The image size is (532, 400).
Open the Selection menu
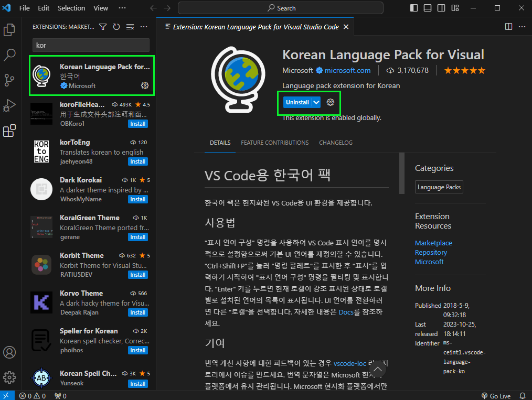(x=71, y=8)
